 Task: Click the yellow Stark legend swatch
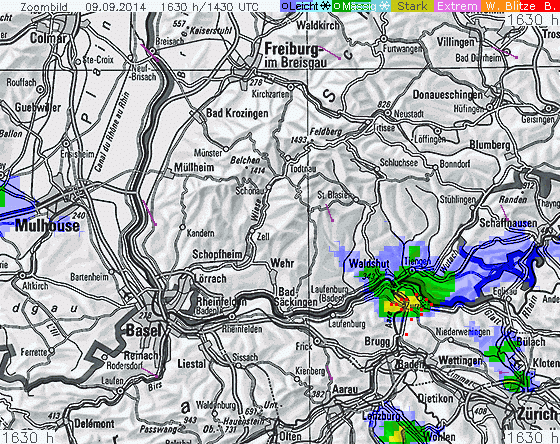pyautogui.click(x=412, y=6)
